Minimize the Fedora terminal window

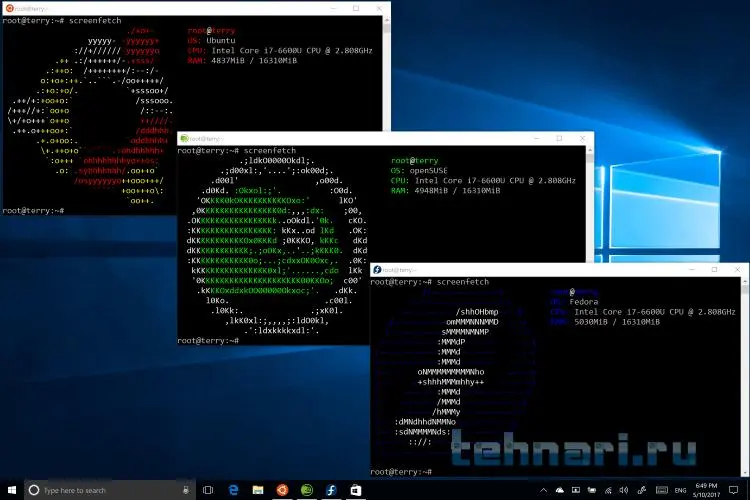click(691, 269)
